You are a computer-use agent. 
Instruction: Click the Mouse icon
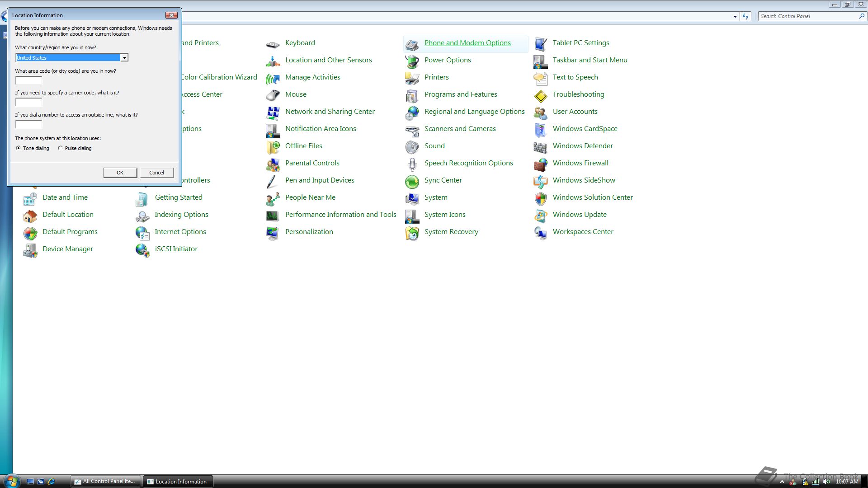[x=273, y=95]
